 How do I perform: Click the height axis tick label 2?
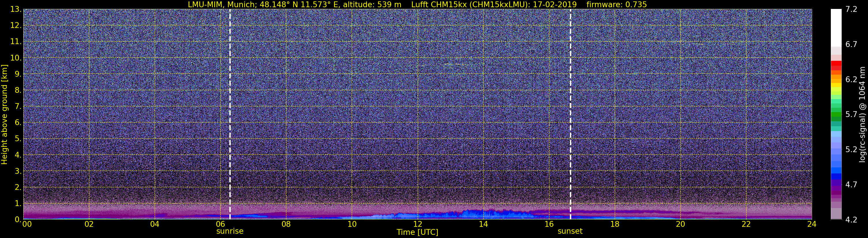(18, 187)
